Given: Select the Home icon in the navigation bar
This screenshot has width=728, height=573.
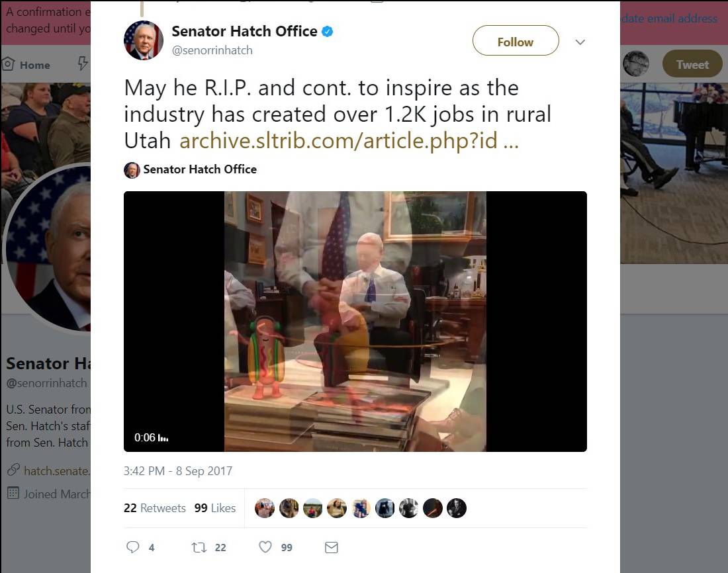Looking at the screenshot, I should (x=7, y=62).
